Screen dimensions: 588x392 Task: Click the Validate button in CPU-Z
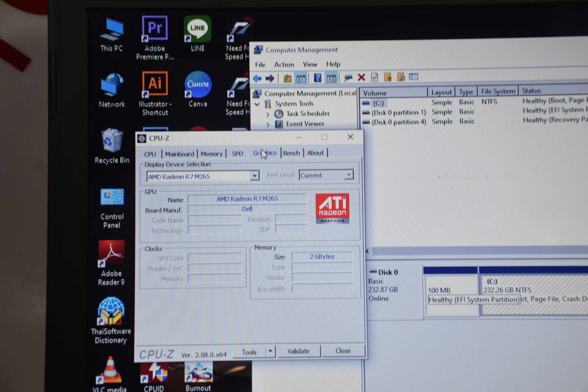tap(299, 351)
